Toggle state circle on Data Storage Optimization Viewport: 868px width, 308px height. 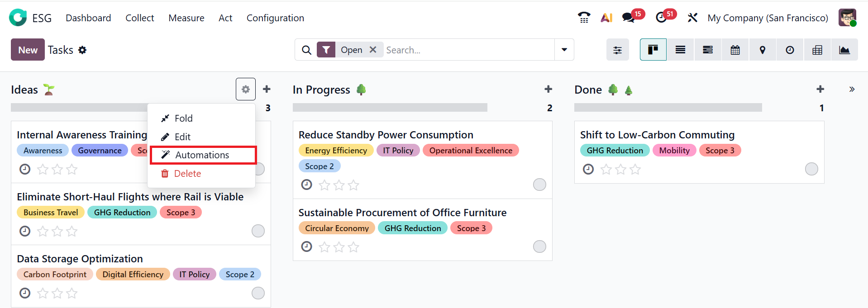tap(258, 293)
